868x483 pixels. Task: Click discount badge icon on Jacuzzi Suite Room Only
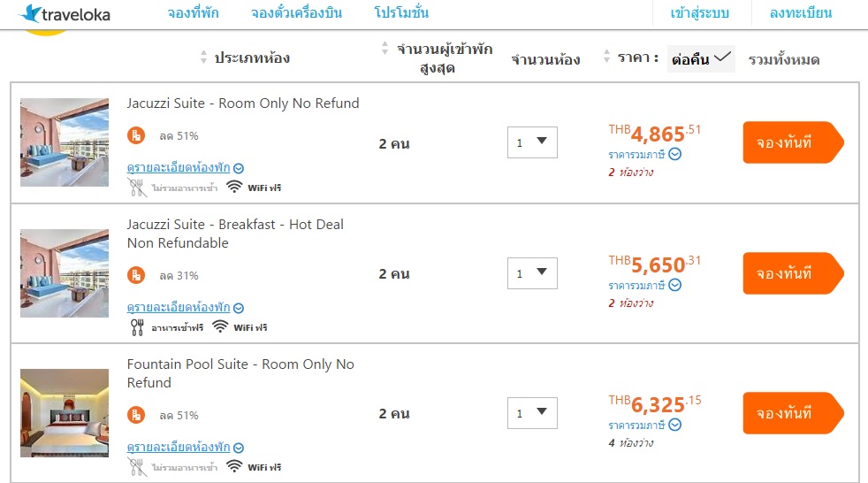pos(136,135)
